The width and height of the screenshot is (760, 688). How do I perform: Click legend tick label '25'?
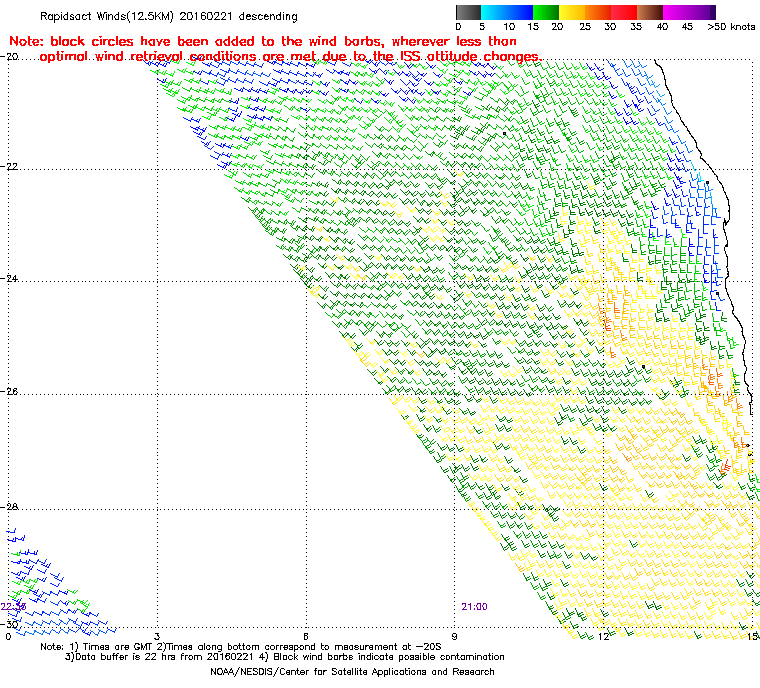585,27
